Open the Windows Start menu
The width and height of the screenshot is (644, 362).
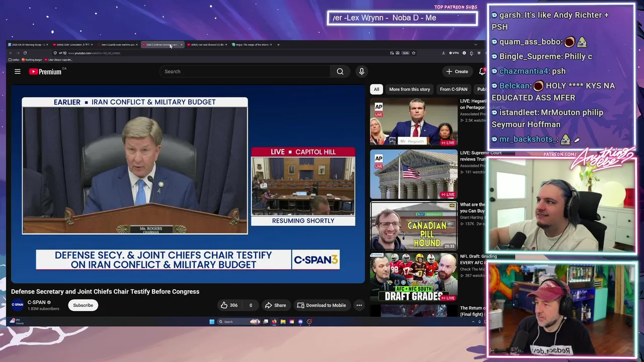click(212, 322)
